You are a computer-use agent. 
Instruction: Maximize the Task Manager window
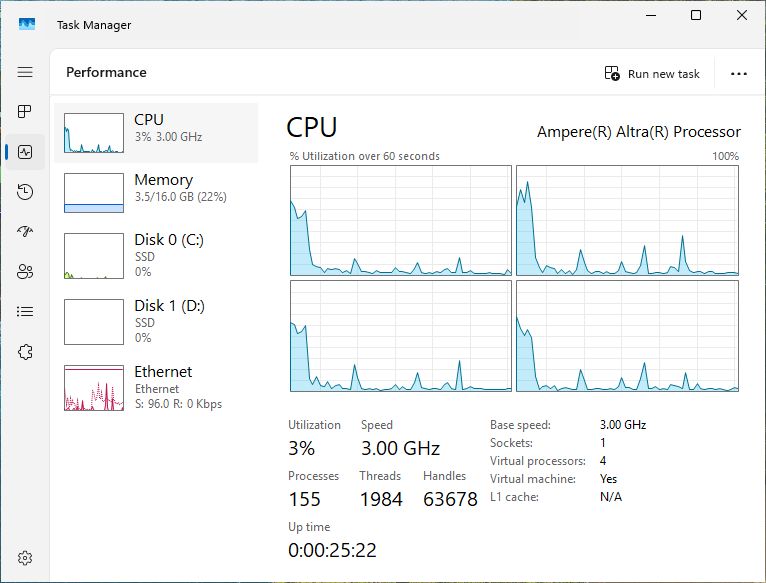(696, 15)
